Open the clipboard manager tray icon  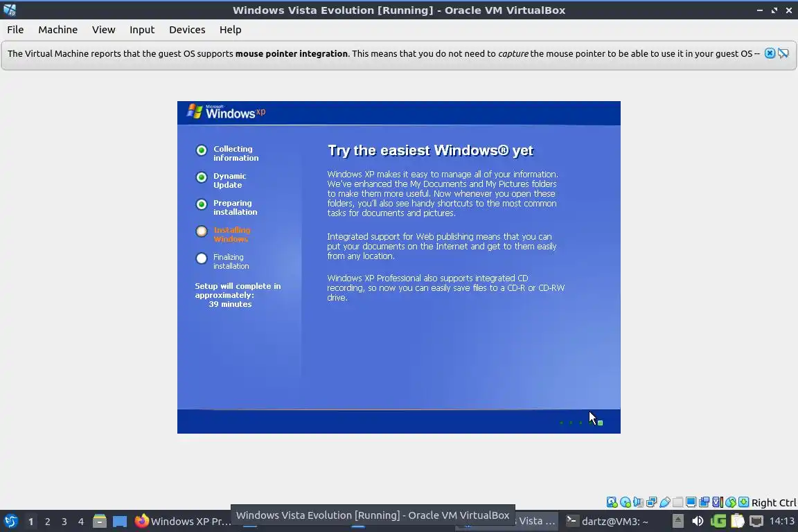pos(738,522)
